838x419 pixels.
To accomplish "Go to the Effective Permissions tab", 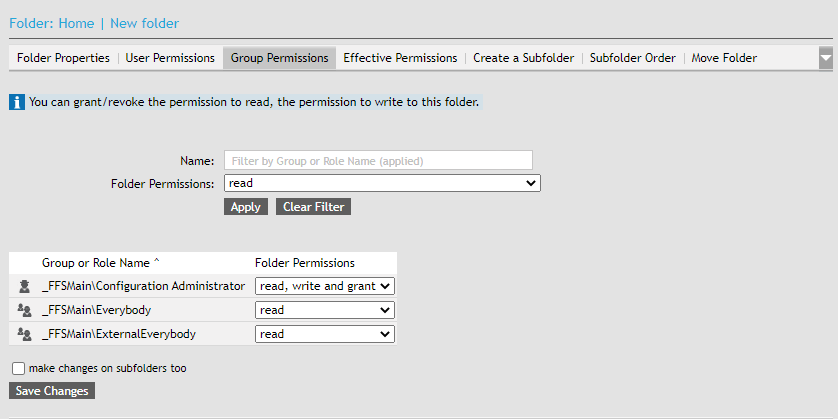I will click(x=400, y=58).
